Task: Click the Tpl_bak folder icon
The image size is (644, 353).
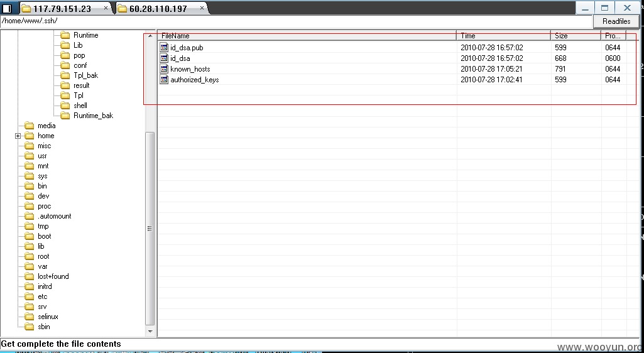Action: click(x=65, y=75)
